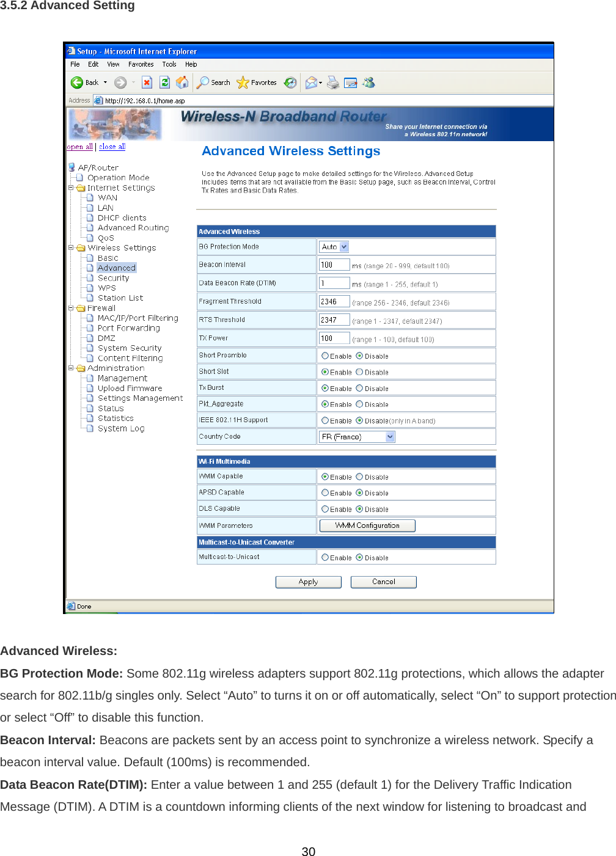Click the Refresh page icon
This screenshot has width=616, height=856.
164,82
